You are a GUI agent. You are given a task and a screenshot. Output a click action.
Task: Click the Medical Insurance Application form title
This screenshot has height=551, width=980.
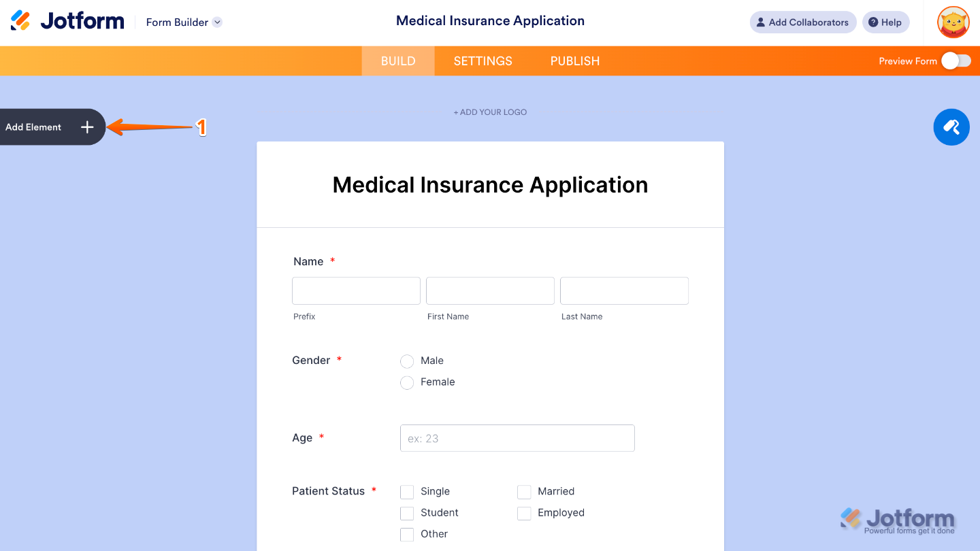point(490,184)
